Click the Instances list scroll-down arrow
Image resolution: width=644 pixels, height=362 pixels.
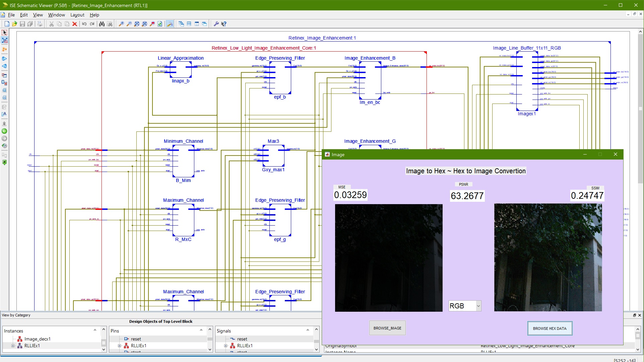[x=104, y=350]
